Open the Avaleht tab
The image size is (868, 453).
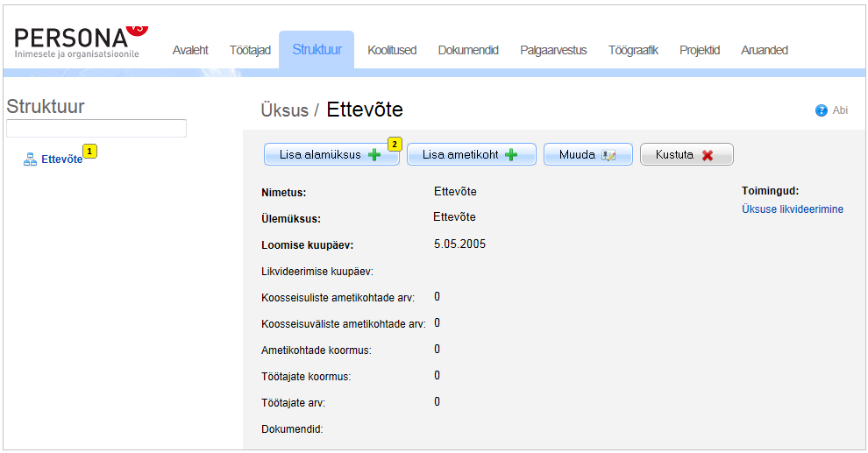coord(190,50)
